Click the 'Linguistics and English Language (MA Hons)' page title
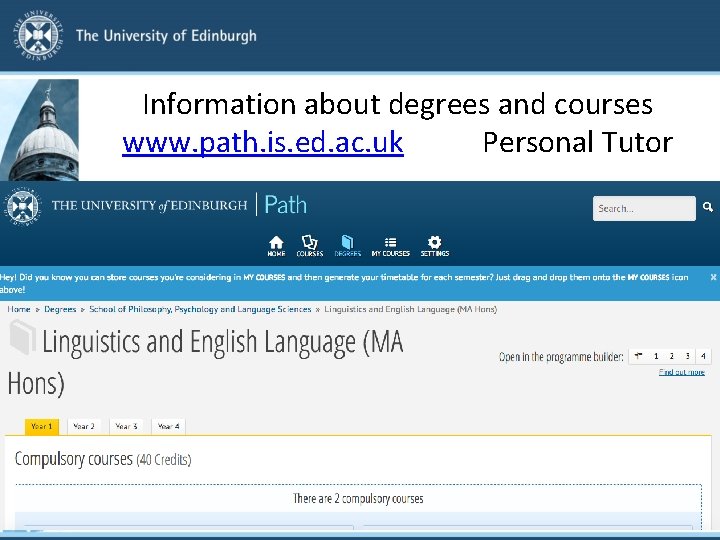This screenshot has width=720, height=540. [x=206, y=362]
